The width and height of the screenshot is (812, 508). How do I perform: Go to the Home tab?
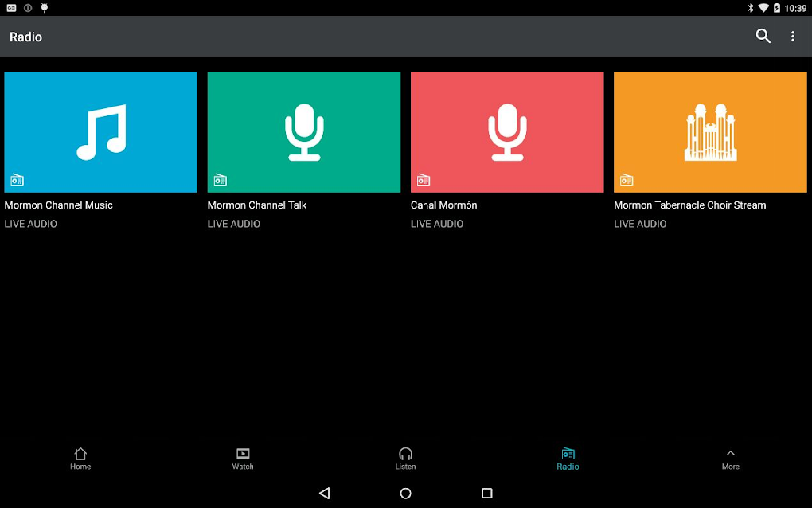point(80,459)
